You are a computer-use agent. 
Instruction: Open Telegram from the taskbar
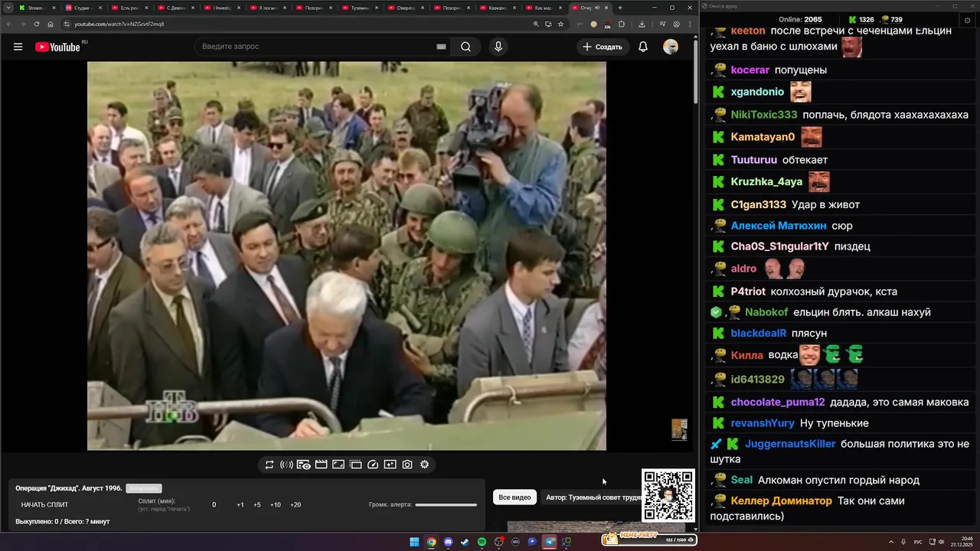[549, 542]
